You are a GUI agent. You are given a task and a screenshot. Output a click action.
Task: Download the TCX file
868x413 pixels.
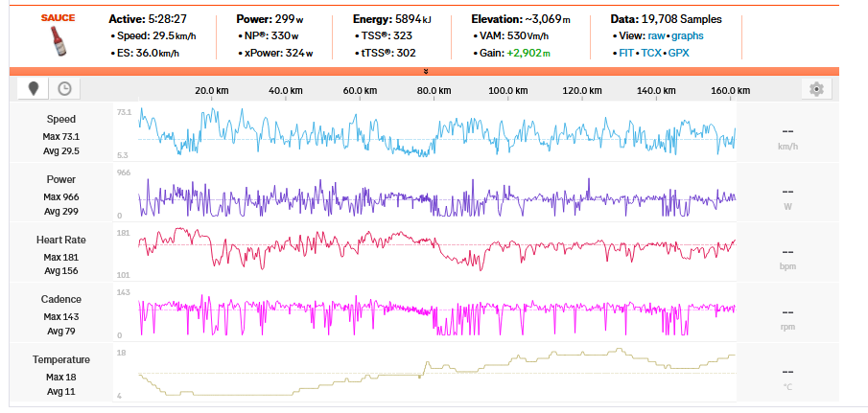click(650, 54)
